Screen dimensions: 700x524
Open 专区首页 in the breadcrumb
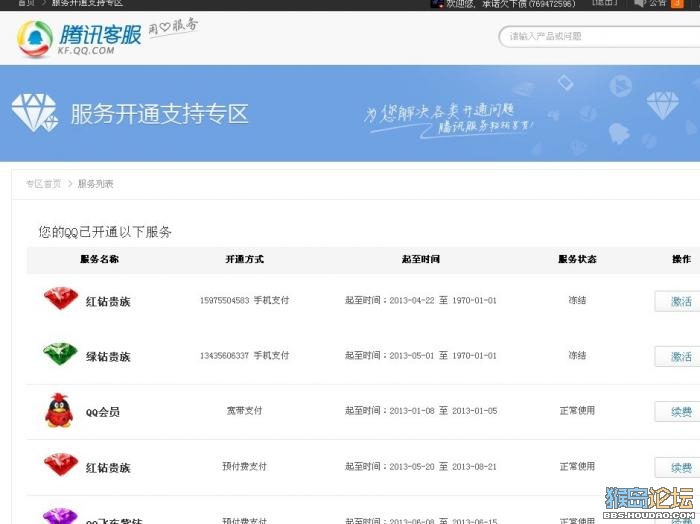pos(43,184)
